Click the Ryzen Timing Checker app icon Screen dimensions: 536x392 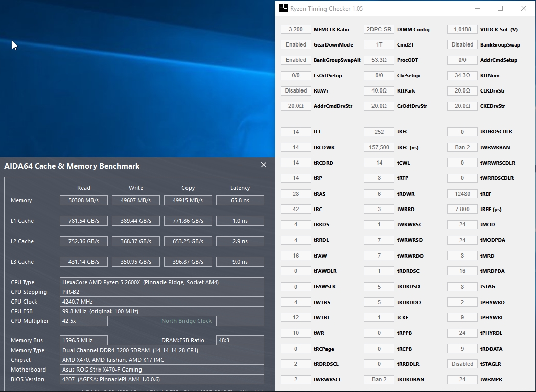(x=284, y=9)
